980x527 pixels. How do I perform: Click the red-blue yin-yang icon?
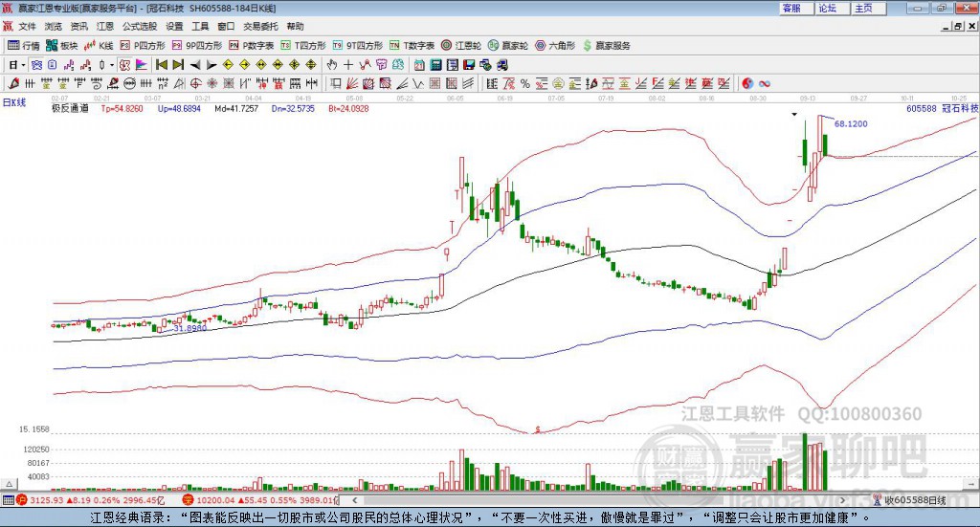747,83
